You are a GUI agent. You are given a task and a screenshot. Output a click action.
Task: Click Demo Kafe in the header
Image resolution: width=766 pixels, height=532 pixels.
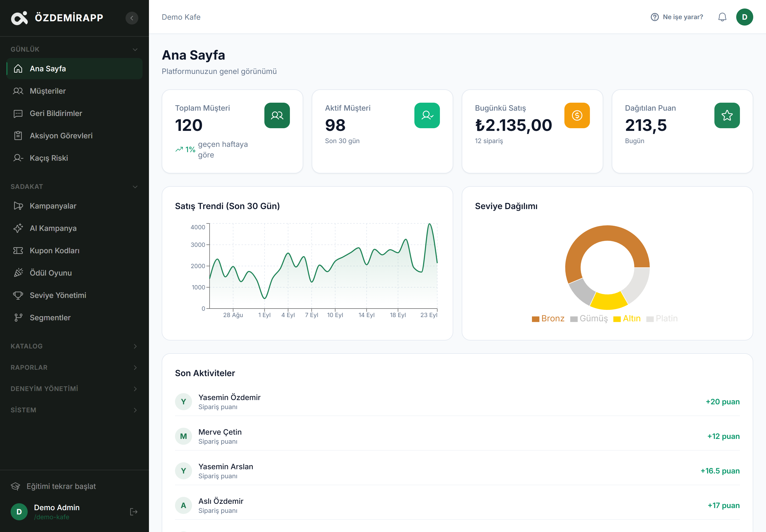point(181,17)
